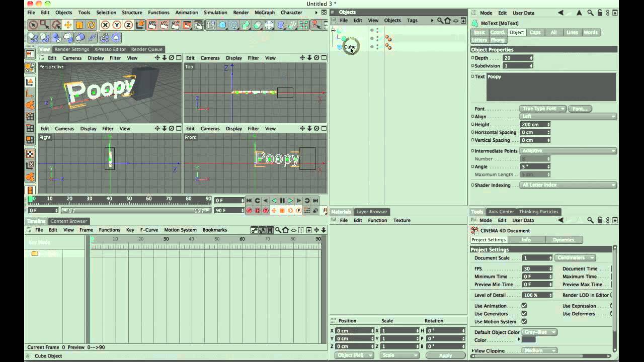The width and height of the screenshot is (644, 362).
Task: Jump to the animation start
Action: click(x=249, y=201)
